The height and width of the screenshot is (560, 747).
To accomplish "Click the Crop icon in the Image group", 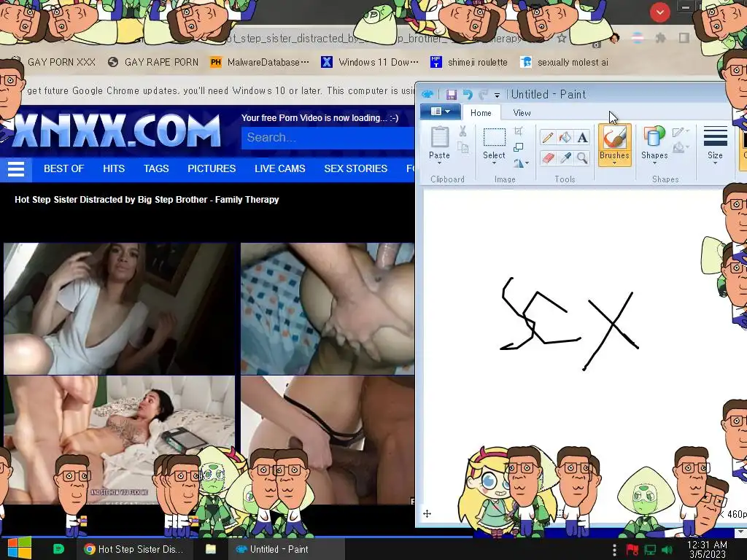I will (519, 131).
